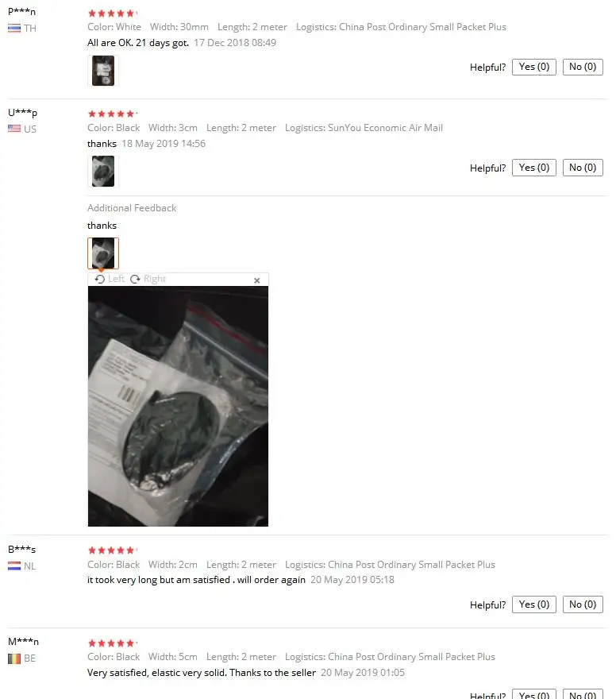
Task: Vote No on B***s's review
Action: click(583, 604)
